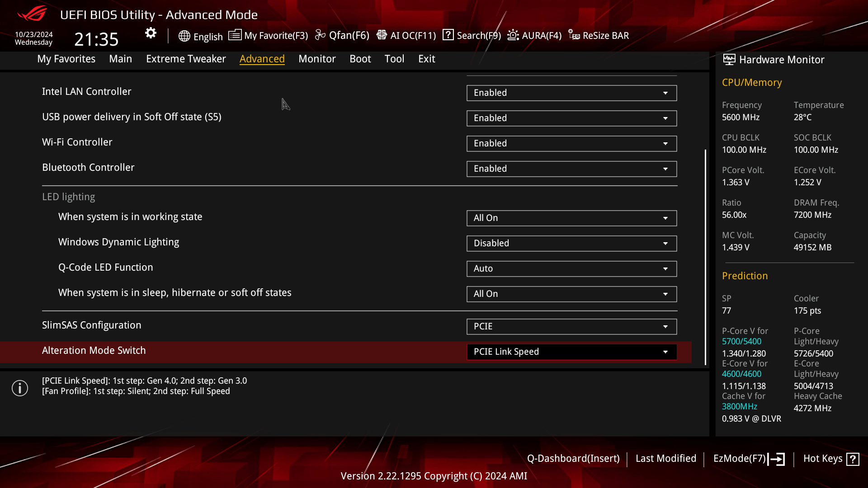This screenshot has width=868, height=488.
Task: Navigate to Monitor menu tab
Action: point(317,58)
